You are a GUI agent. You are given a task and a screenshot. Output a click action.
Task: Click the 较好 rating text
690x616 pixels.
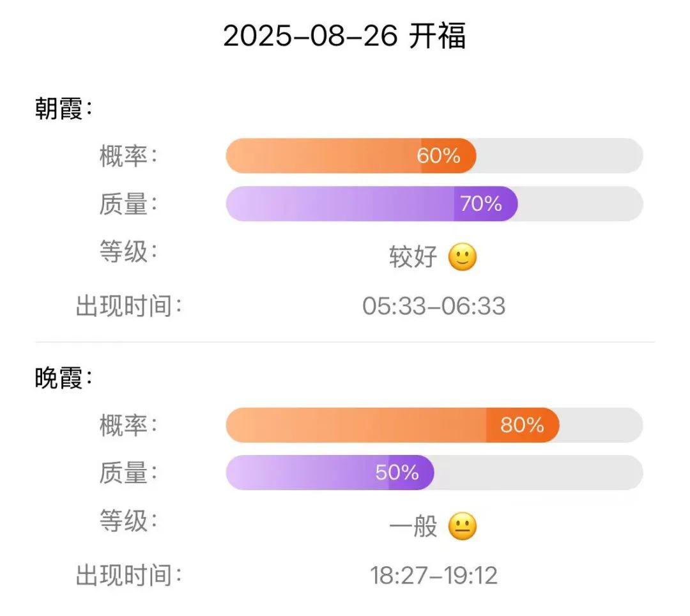click(x=413, y=256)
